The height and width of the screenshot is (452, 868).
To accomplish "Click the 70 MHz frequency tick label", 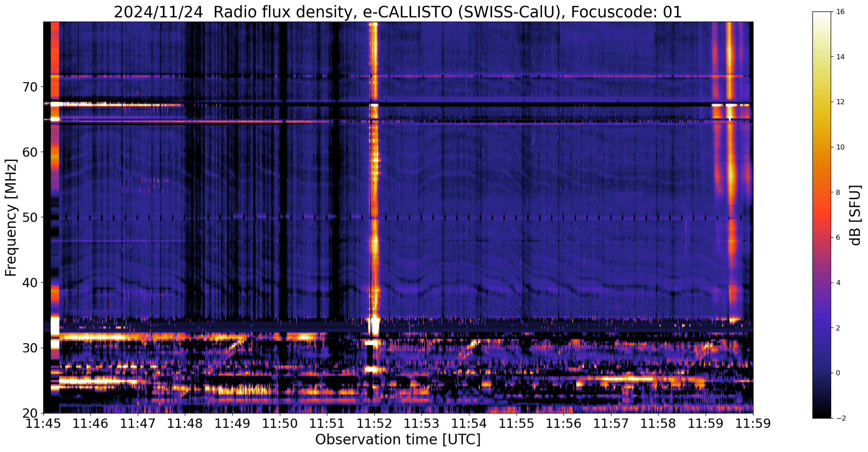I will click(x=30, y=87).
